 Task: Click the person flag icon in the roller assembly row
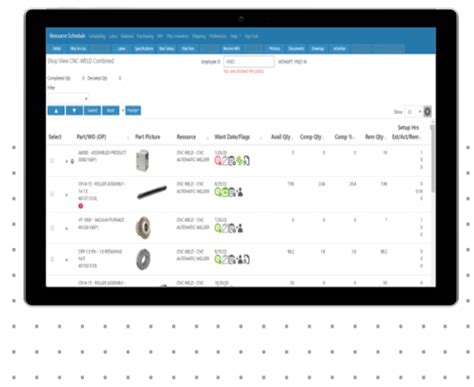(240, 192)
